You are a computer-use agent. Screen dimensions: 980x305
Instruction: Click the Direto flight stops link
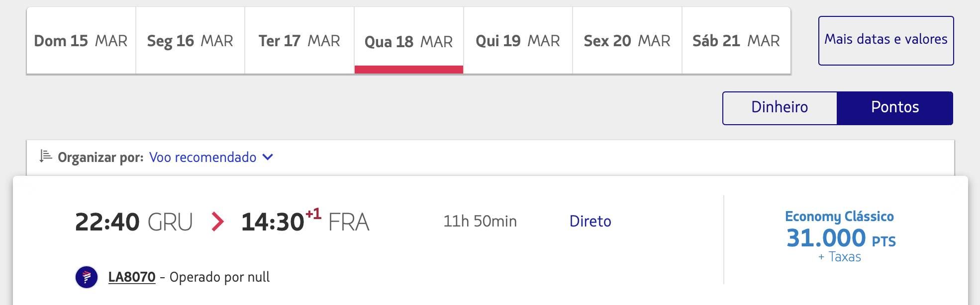pyautogui.click(x=590, y=221)
